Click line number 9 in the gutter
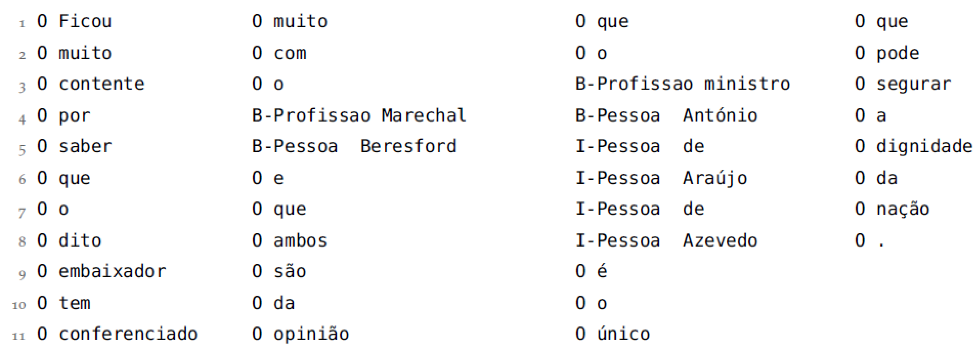The height and width of the screenshot is (351, 980). coord(22,274)
